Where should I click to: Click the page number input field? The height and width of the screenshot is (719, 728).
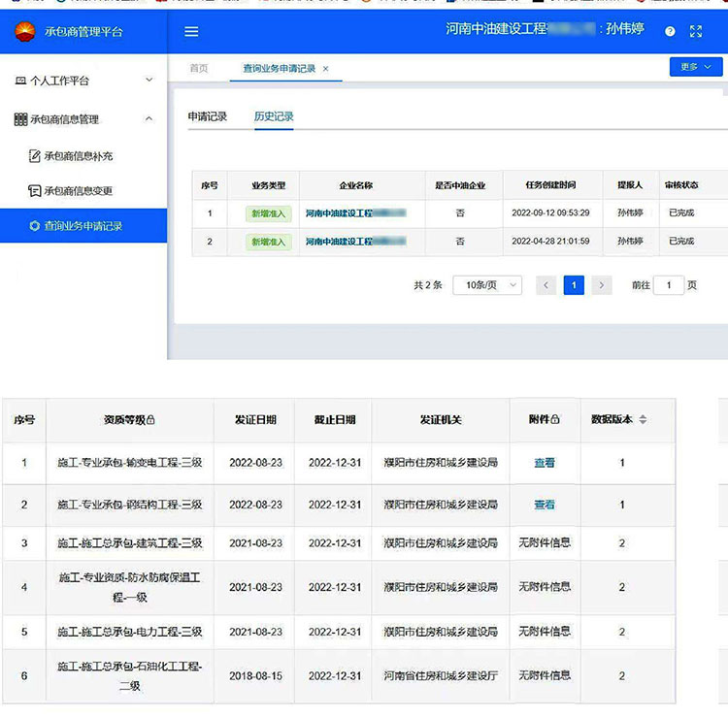coord(669,285)
